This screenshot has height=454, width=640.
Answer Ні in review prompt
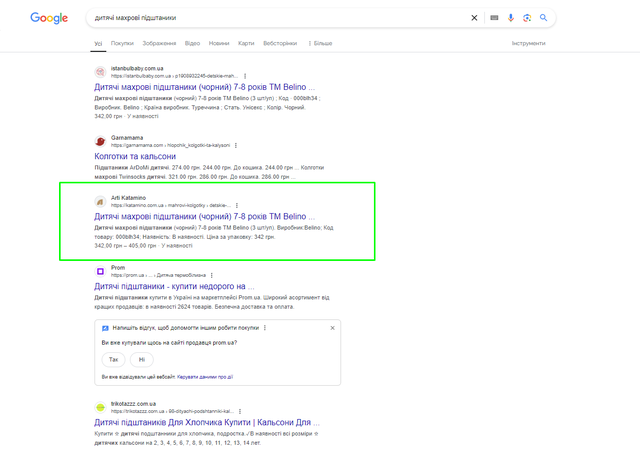pyautogui.click(x=142, y=360)
